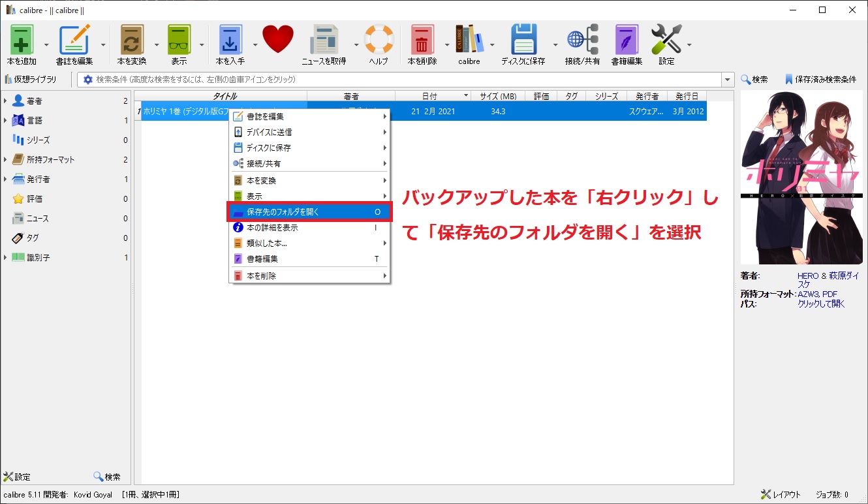Open dropdown arrow next to 書誌を編集
Viewport: 868px width, 504px height.
[x=103, y=44]
